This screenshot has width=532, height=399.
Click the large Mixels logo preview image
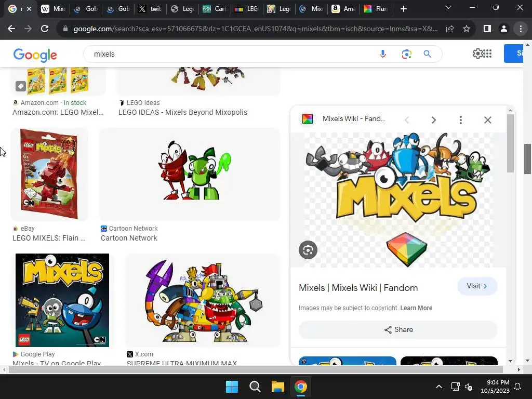point(398,200)
